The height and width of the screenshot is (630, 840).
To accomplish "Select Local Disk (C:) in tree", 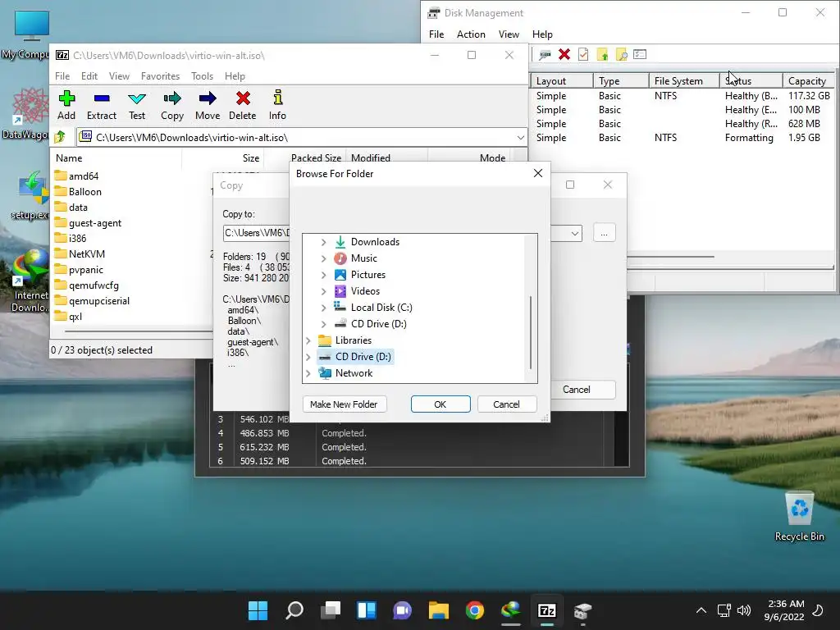I will pos(381,308).
